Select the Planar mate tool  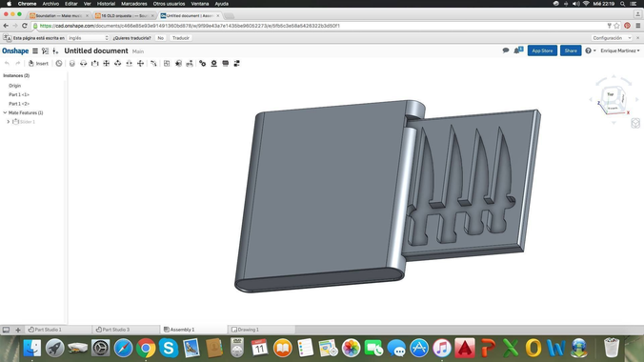(x=107, y=63)
